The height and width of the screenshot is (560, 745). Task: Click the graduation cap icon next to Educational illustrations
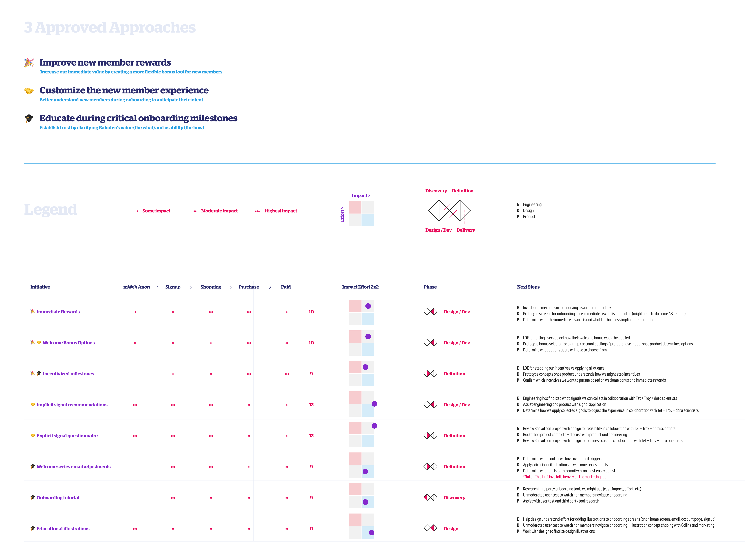pos(33,528)
